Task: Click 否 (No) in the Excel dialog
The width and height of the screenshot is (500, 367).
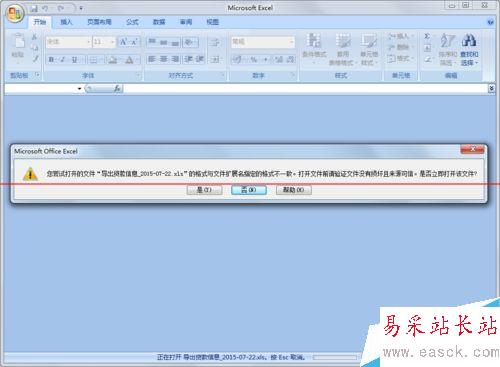Action: (249, 190)
